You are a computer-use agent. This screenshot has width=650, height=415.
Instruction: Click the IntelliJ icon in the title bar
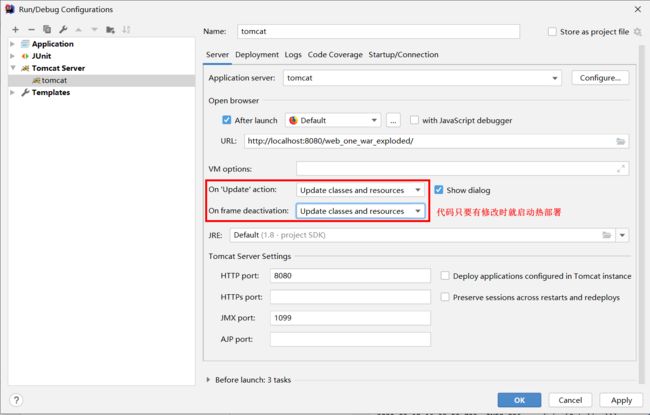point(10,9)
